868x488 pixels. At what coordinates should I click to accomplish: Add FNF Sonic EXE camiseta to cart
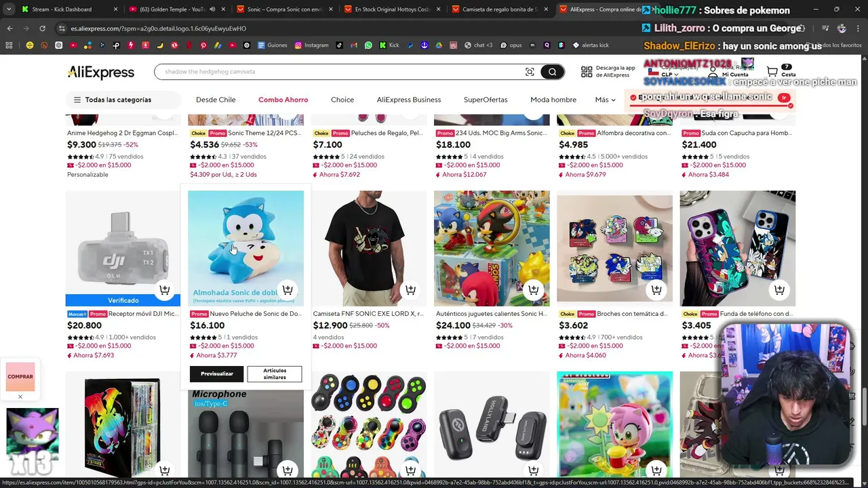point(410,290)
